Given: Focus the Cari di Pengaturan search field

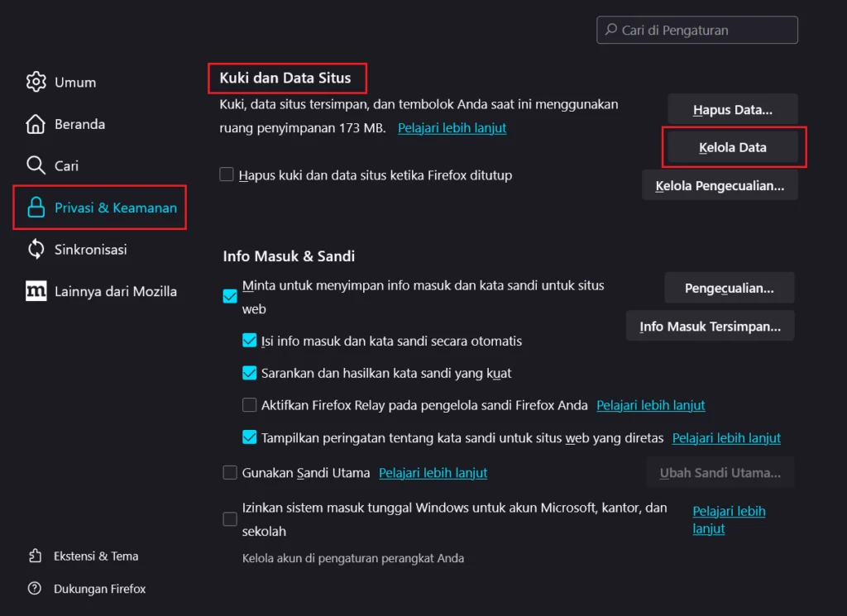Looking at the screenshot, I should [x=696, y=30].
